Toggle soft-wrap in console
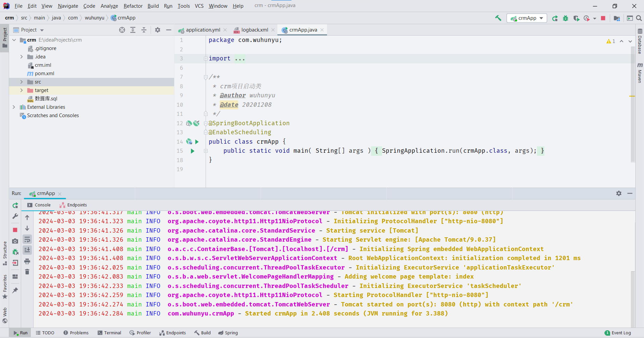Screen dimensions: 644x338 27,239
